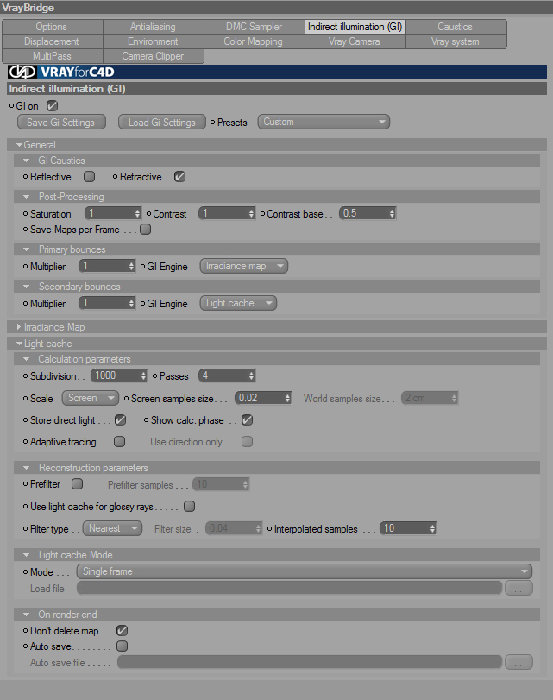The image size is (553, 700).
Task: Open the MultiPass tab
Action: pos(53,56)
